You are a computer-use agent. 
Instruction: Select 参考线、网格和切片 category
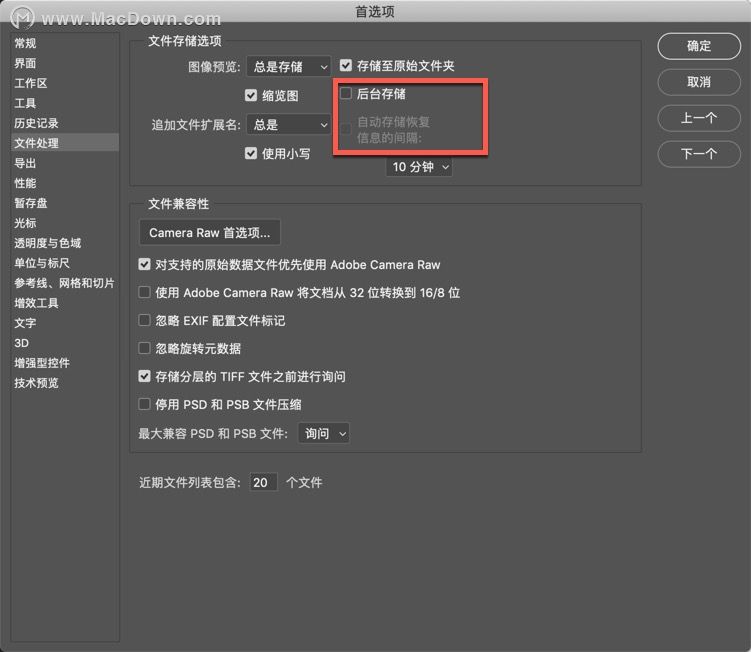pos(64,283)
